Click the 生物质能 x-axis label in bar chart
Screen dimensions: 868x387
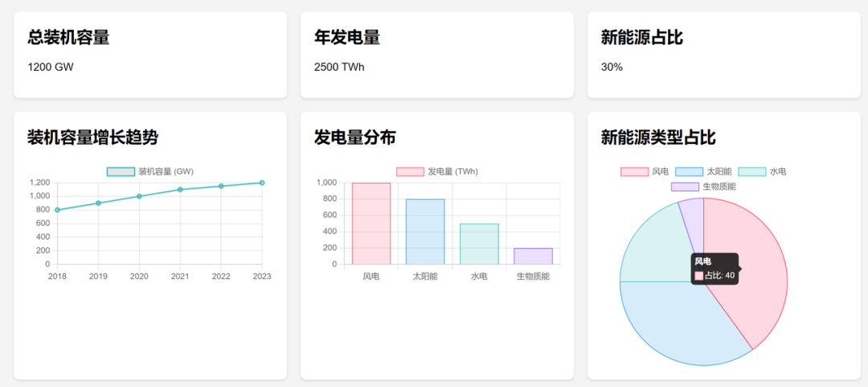pos(533,276)
